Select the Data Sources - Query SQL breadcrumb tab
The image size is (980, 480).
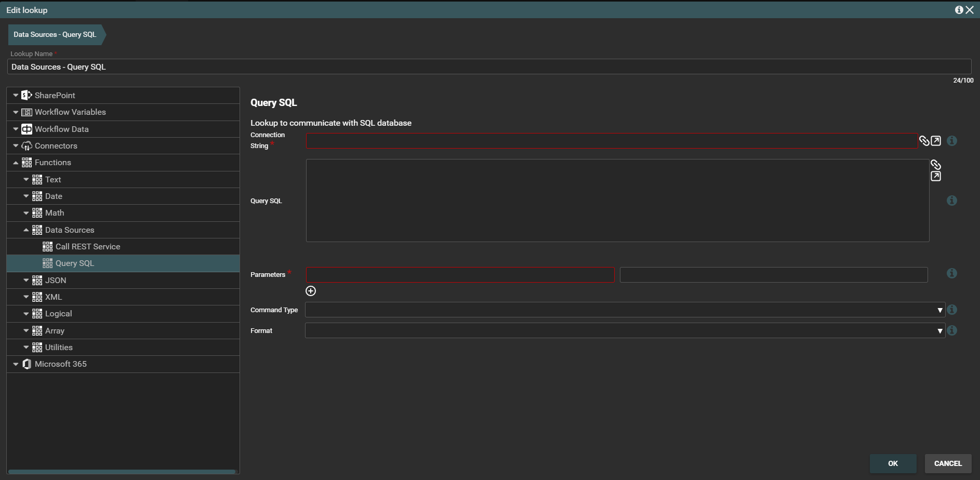point(55,35)
